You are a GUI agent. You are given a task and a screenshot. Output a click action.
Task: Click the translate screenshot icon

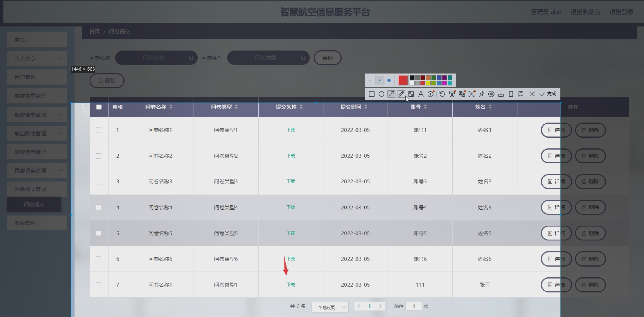(x=462, y=94)
